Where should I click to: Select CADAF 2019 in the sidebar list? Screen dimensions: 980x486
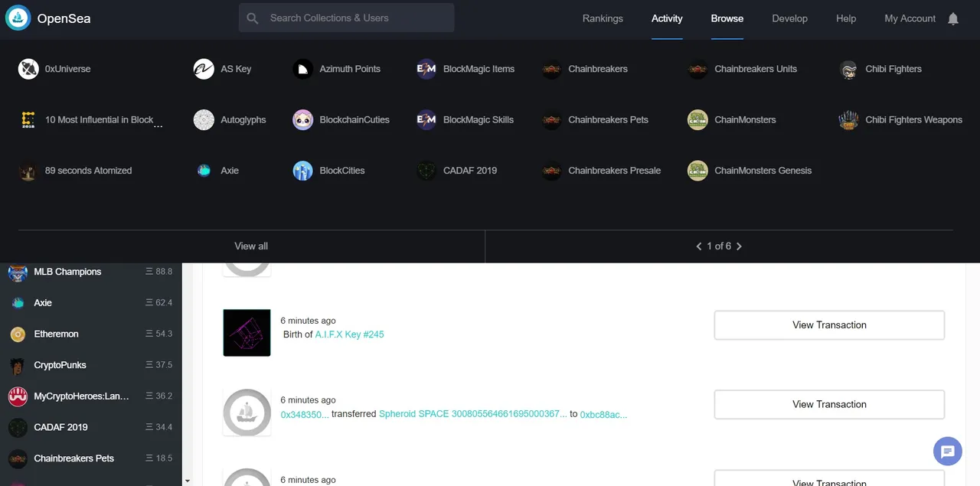pyautogui.click(x=90, y=427)
